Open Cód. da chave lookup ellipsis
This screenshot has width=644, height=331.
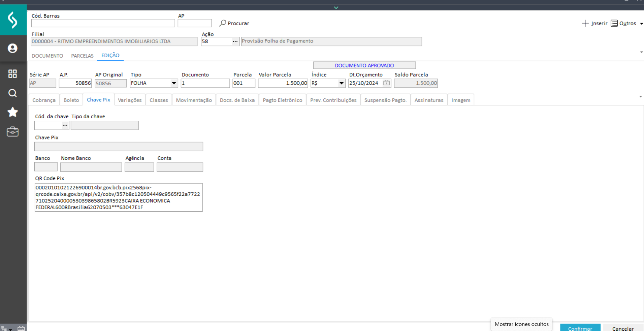point(65,125)
